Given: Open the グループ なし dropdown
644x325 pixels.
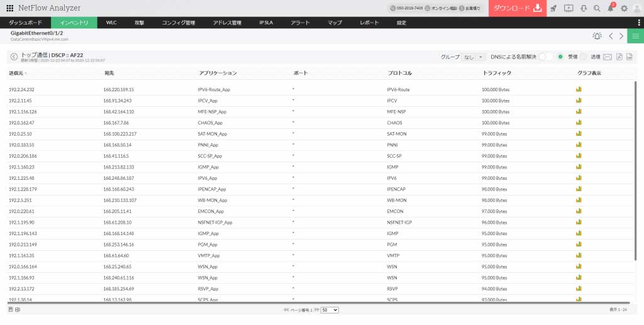Looking at the screenshot, I should click(474, 57).
